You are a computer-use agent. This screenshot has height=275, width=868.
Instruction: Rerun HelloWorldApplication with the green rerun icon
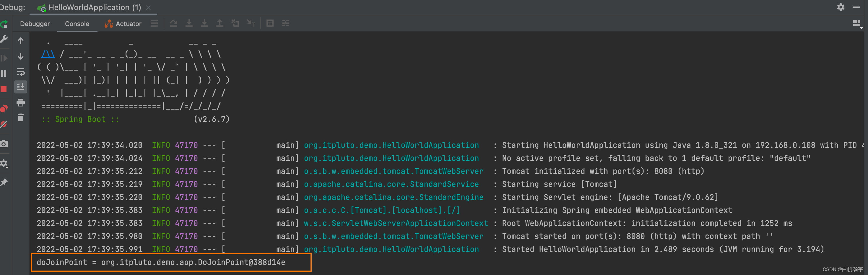4,24
